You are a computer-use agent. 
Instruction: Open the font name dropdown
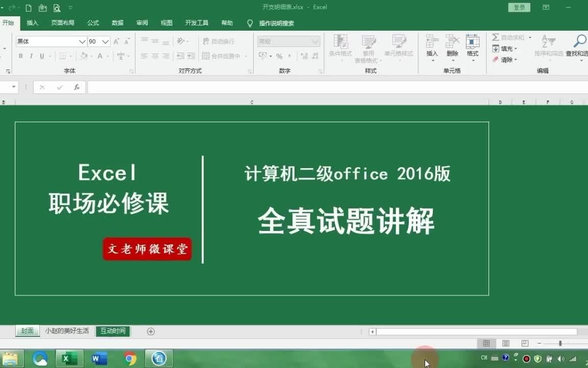click(x=82, y=41)
